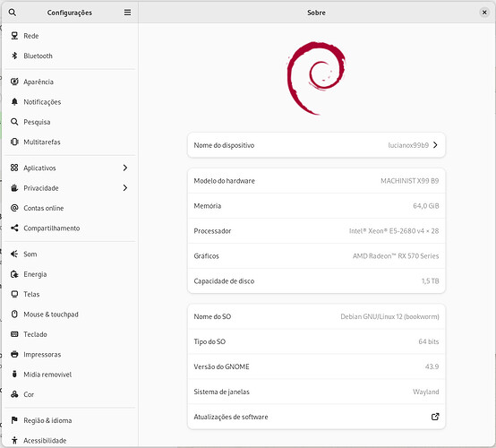Expand the Privacidade chevron arrow

[125, 188]
